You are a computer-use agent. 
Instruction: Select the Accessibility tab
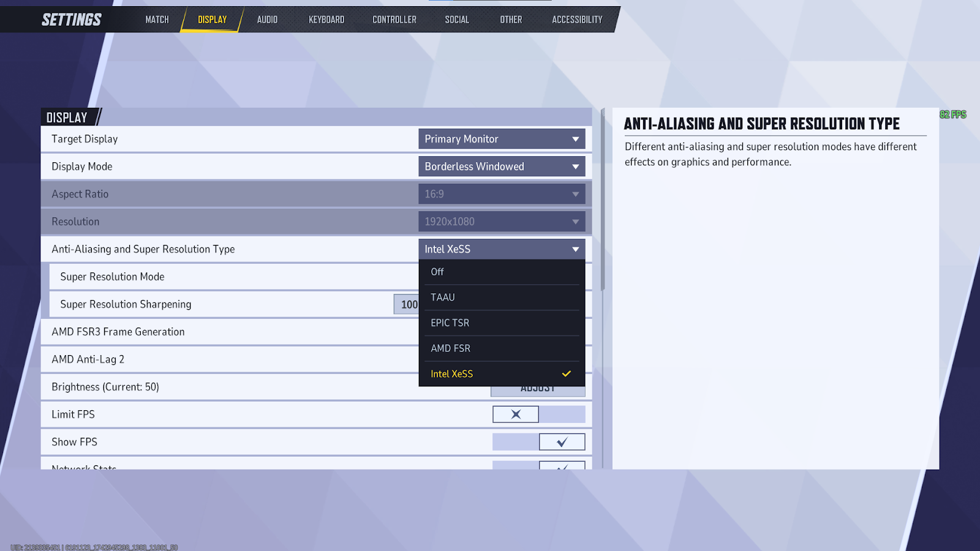(x=577, y=20)
